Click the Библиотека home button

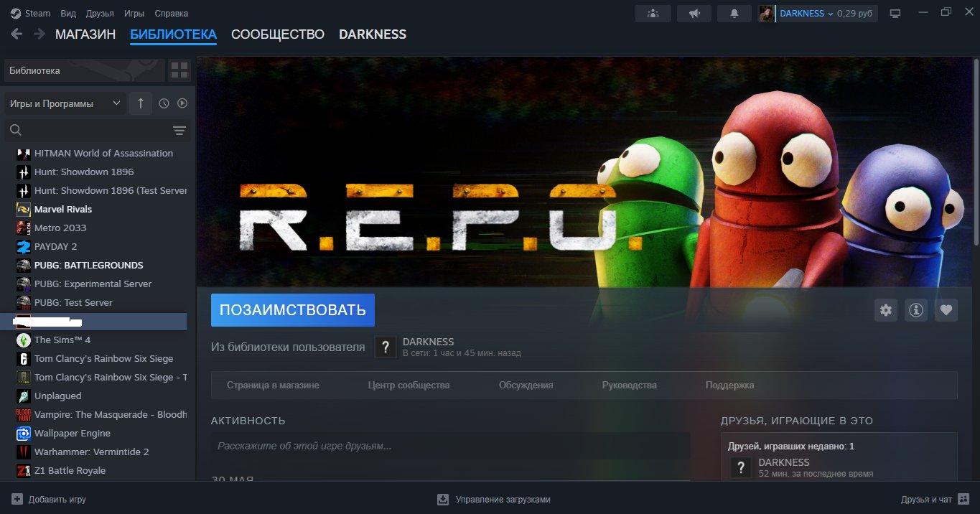point(85,70)
